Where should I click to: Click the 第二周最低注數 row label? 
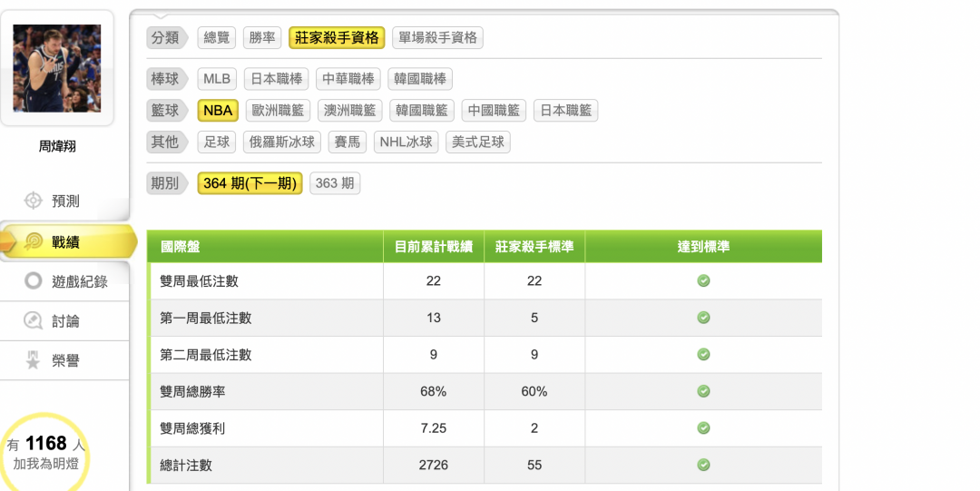[206, 355]
